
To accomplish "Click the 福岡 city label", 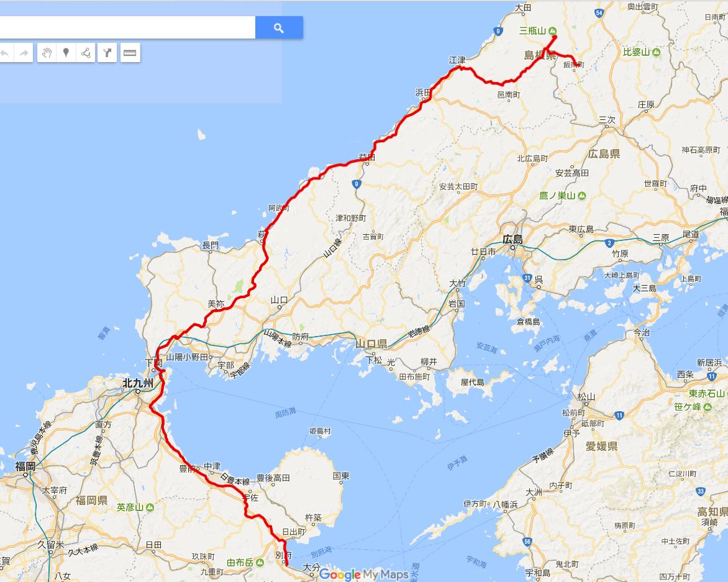I will (25, 466).
